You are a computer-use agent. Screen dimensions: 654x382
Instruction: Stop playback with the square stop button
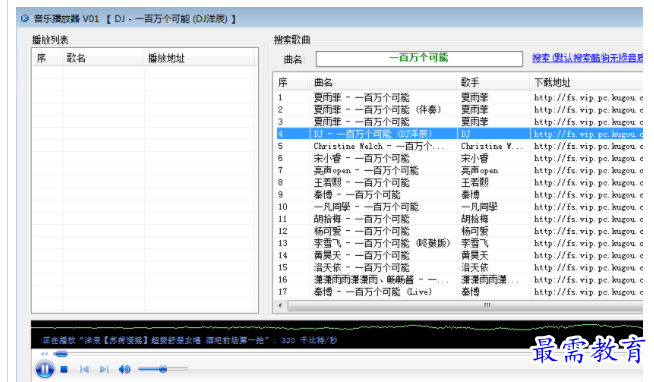point(64,369)
